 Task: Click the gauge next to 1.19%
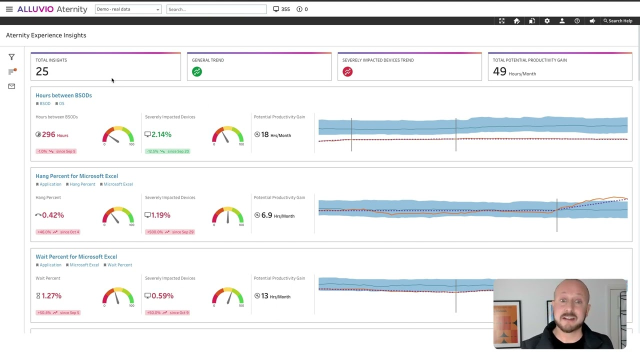pyautogui.click(x=228, y=216)
